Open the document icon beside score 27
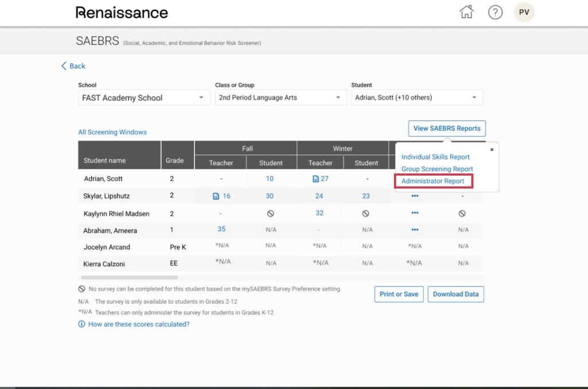588x389 pixels. pyautogui.click(x=315, y=179)
